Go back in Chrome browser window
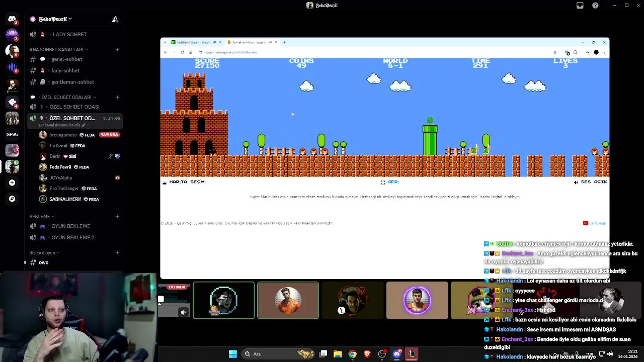The width and height of the screenshot is (644, 362). (166, 52)
